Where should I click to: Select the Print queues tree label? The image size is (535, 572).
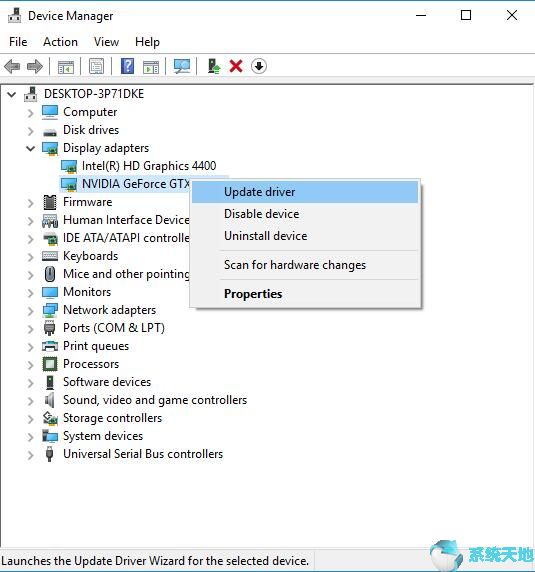[96, 346]
